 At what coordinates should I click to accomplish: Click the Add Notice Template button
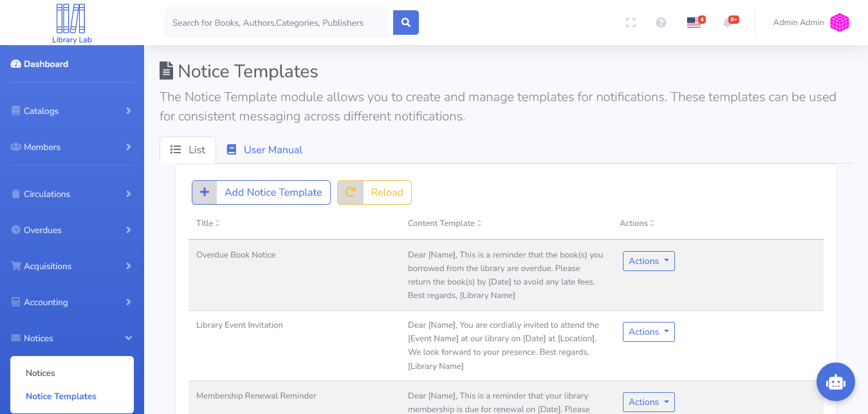coord(261,193)
